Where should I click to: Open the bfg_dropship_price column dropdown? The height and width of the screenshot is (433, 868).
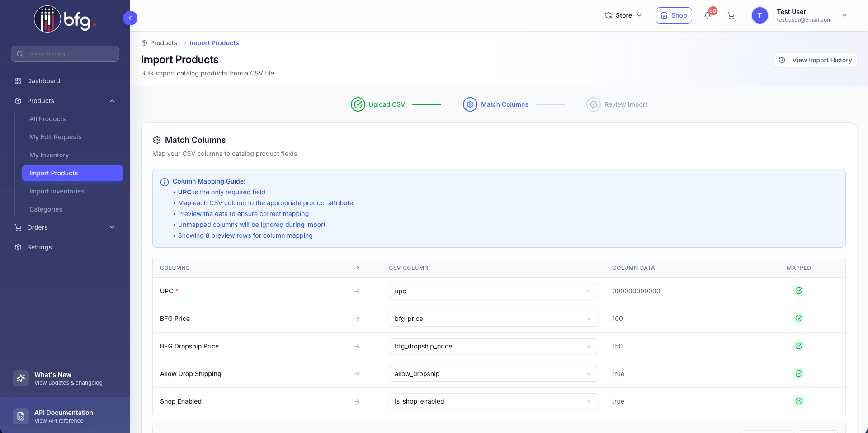[493, 346]
